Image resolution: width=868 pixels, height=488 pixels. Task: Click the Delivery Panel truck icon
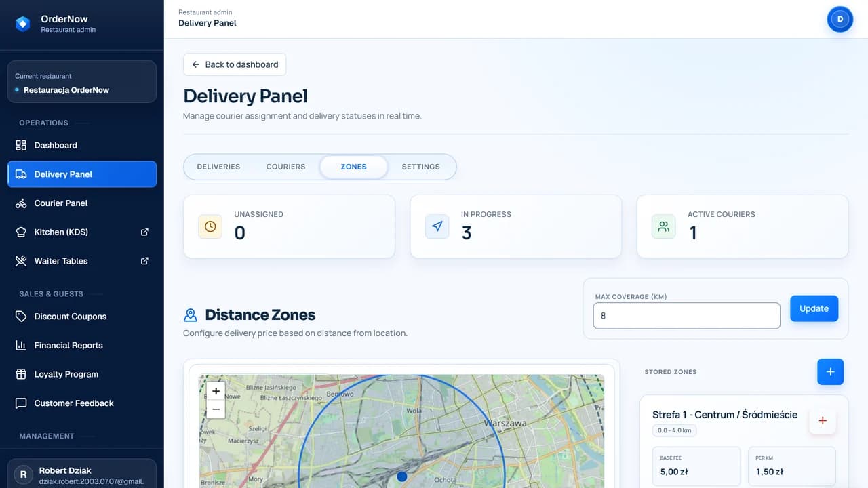click(x=21, y=174)
